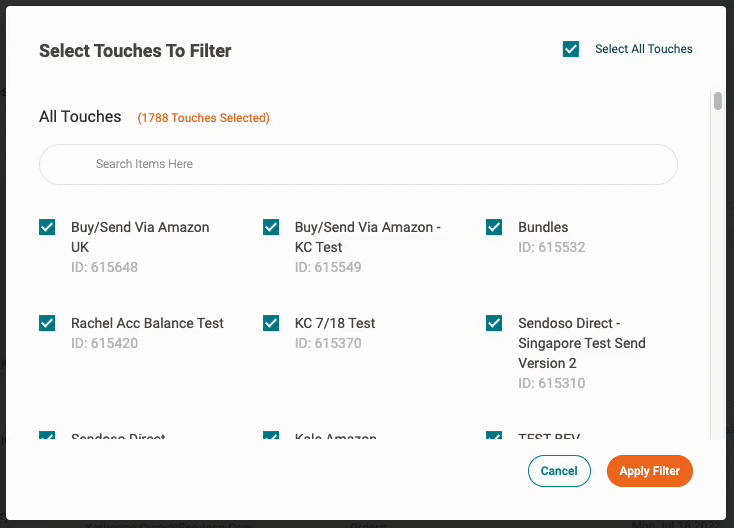This screenshot has width=734, height=528.
Task: Uncheck Sendoso Direct - Singapore Test Send checkbox
Action: pyautogui.click(x=494, y=323)
